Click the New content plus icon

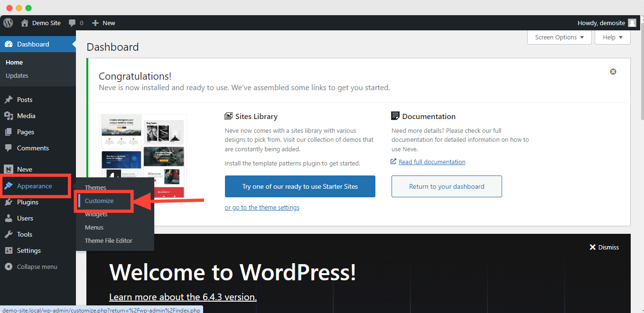tap(95, 23)
